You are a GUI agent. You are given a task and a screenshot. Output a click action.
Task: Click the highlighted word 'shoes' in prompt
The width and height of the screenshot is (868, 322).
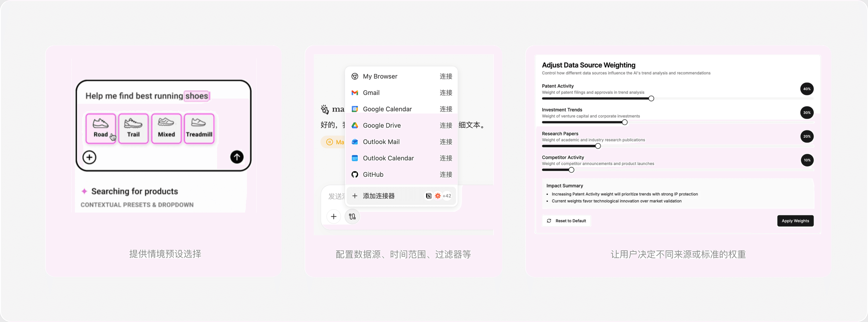tap(196, 96)
